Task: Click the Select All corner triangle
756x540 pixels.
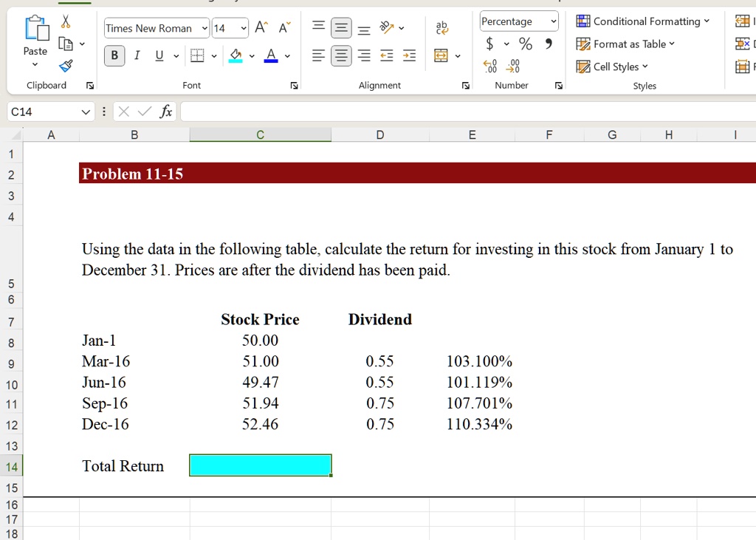Action: click(x=16, y=134)
